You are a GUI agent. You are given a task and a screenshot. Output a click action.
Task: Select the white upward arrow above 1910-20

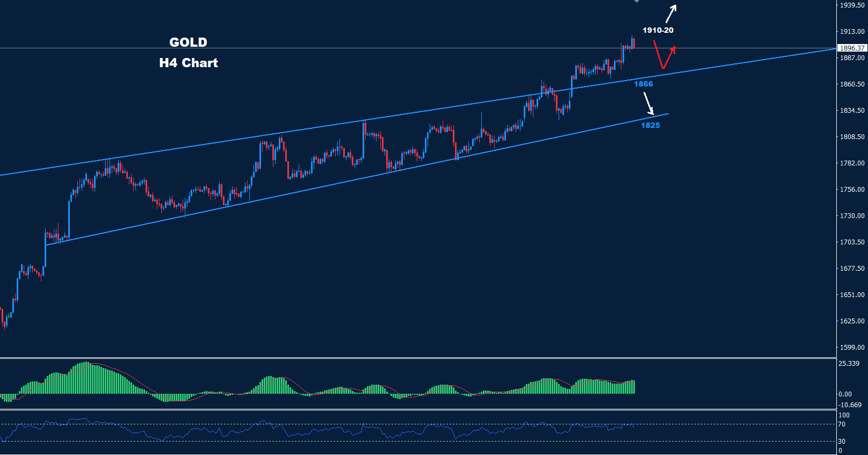point(671,14)
